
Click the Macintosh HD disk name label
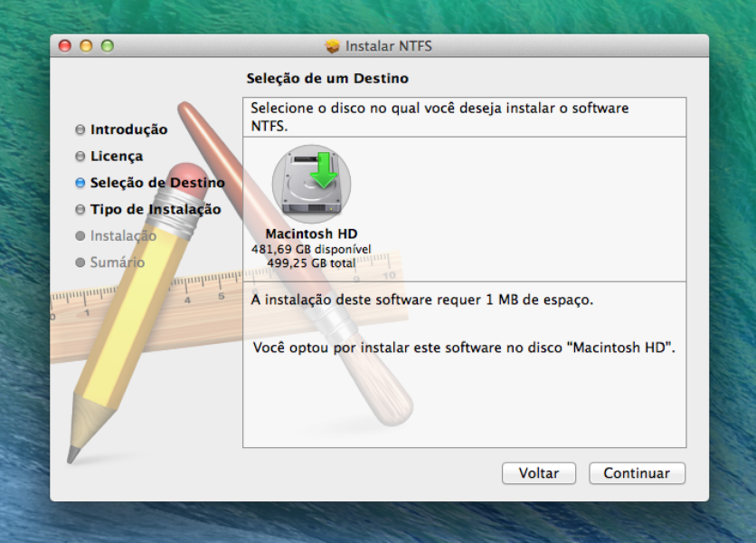click(x=311, y=233)
